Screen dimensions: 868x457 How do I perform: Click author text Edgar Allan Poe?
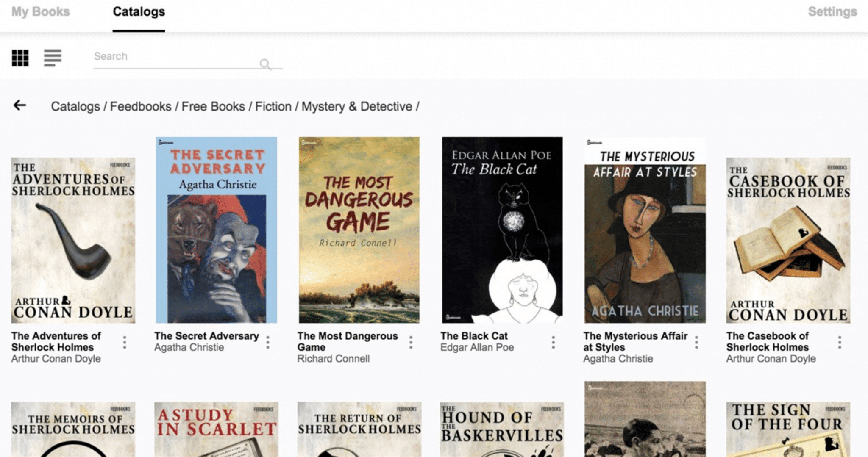477,347
